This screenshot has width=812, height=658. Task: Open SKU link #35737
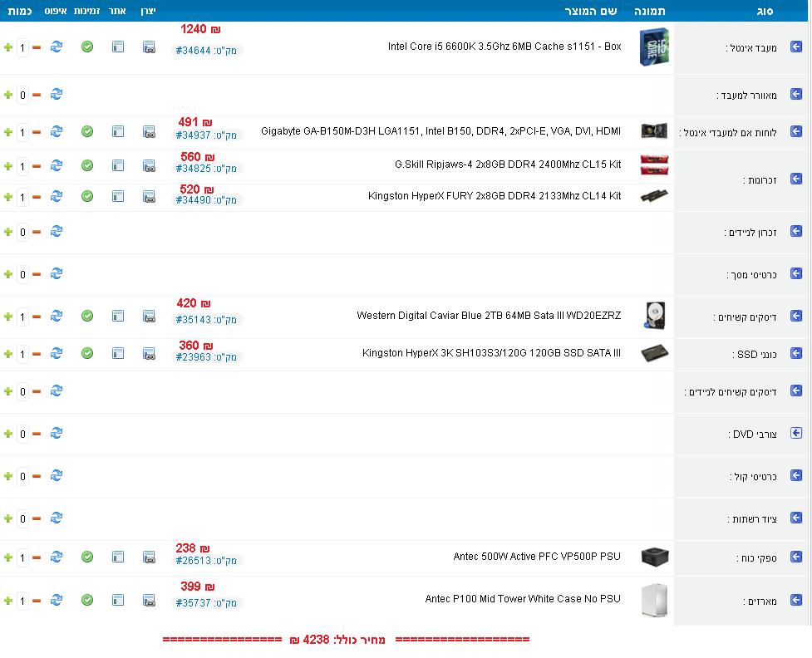[207, 602]
